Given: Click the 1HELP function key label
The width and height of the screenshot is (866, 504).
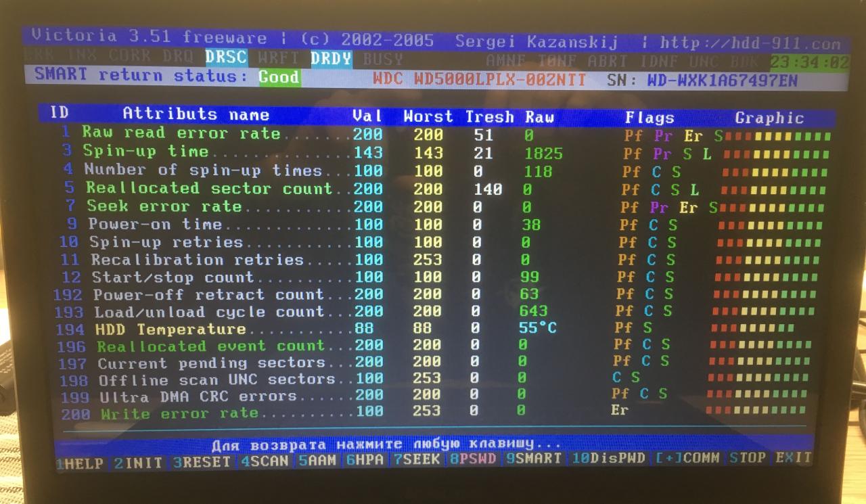Looking at the screenshot, I should [82, 463].
